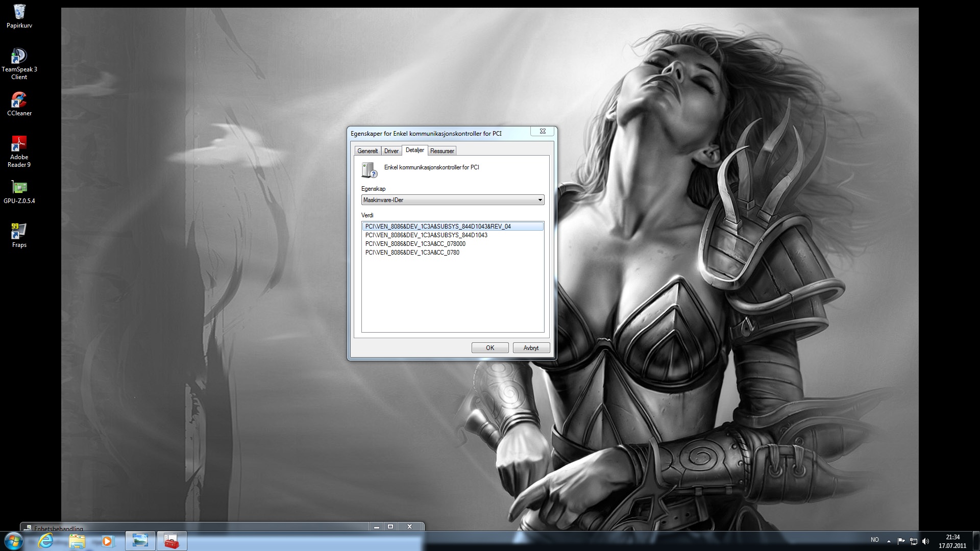Image resolution: width=980 pixels, height=551 pixels.
Task: Switch to the Driver tab
Action: 391,151
